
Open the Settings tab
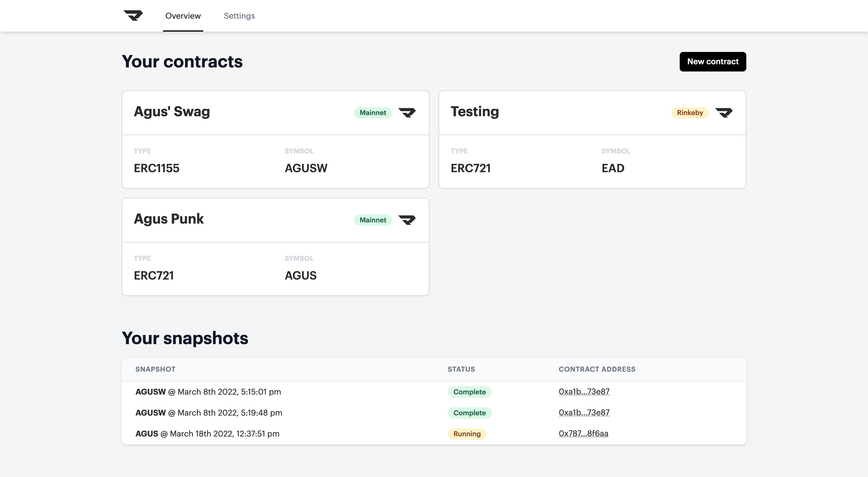pyautogui.click(x=239, y=16)
